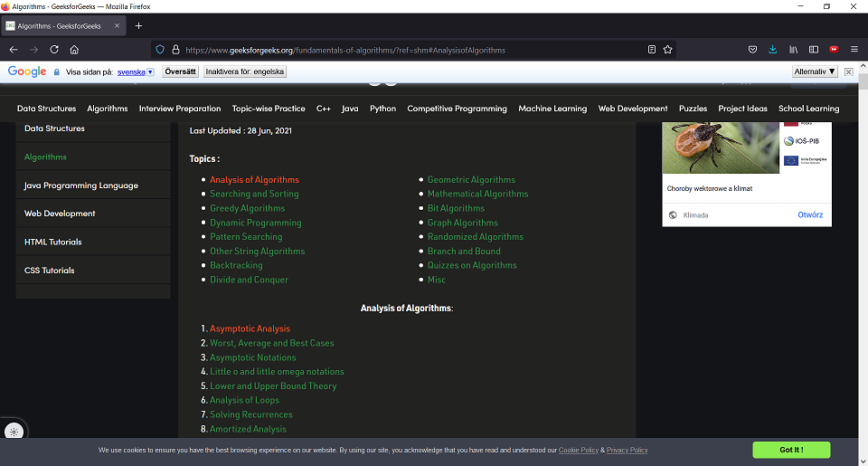Reload the page with refresh icon
The height and width of the screenshot is (466, 868).
(x=54, y=50)
